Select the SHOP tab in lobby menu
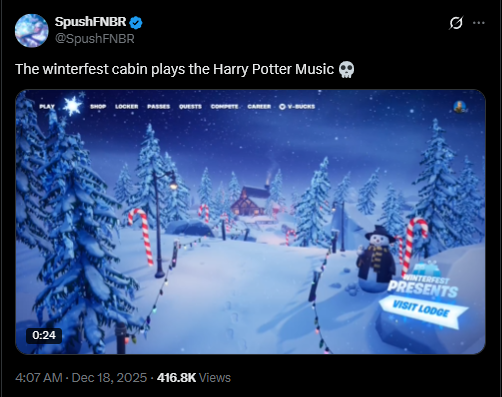This screenshot has width=502, height=397. 98,107
